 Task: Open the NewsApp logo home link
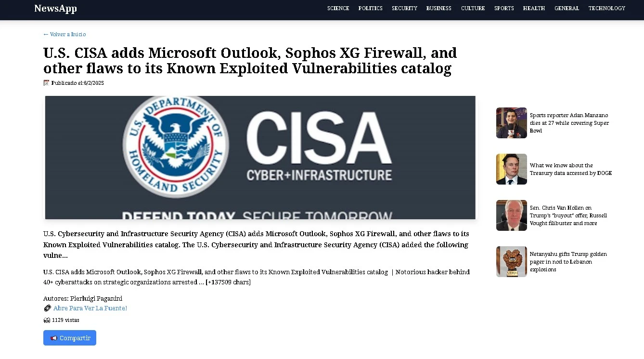[55, 8]
